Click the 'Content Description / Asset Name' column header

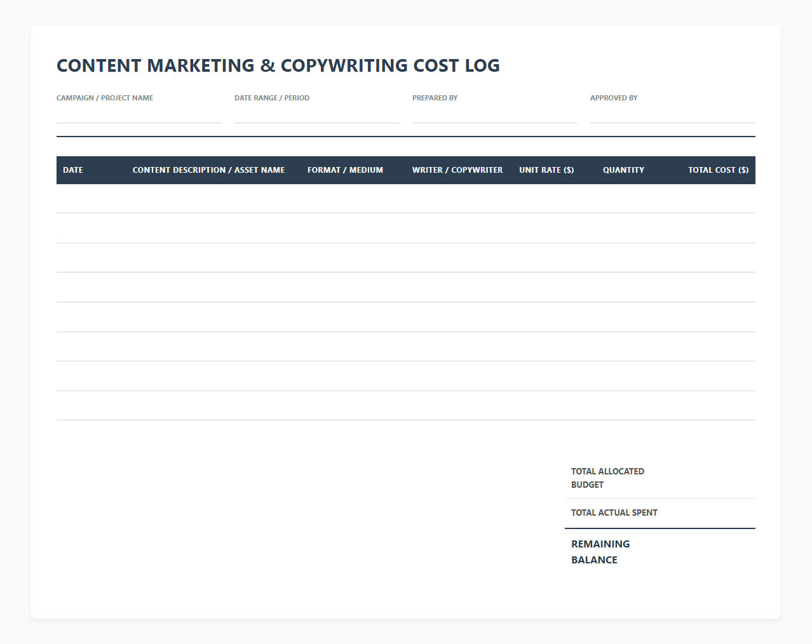click(x=208, y=170)
